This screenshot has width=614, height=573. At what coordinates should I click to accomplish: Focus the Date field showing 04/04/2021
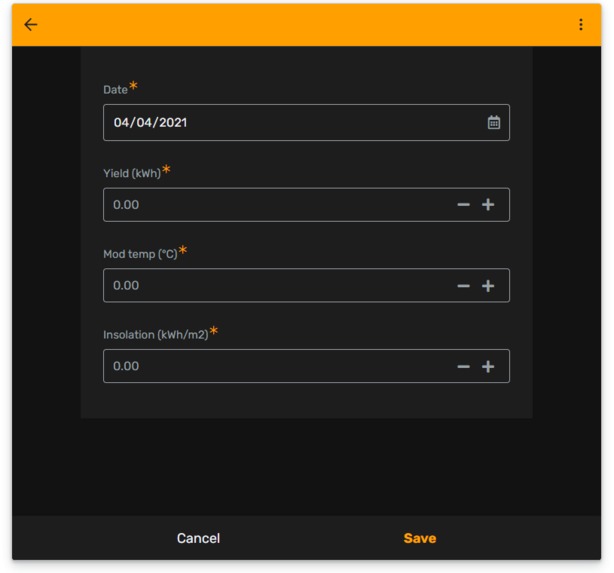(x=306, y=123)
